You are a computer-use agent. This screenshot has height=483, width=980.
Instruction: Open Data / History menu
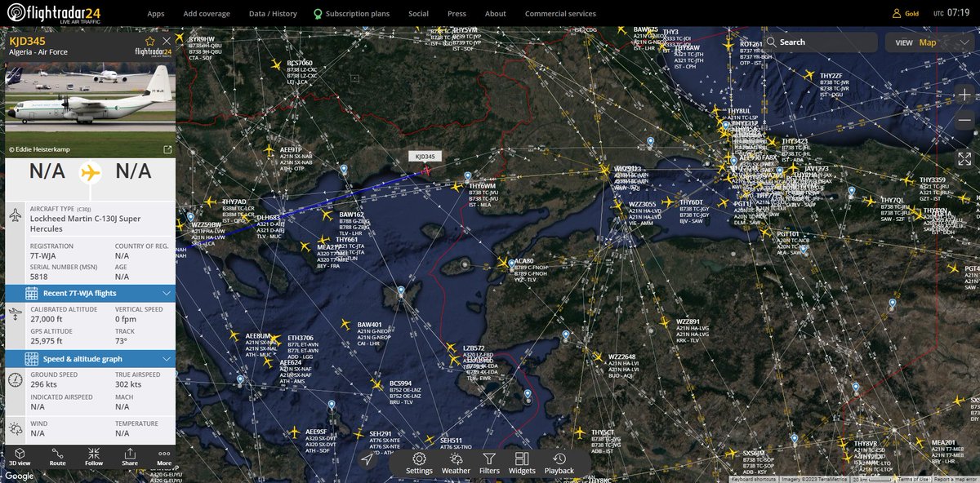[x=273, y=14]
